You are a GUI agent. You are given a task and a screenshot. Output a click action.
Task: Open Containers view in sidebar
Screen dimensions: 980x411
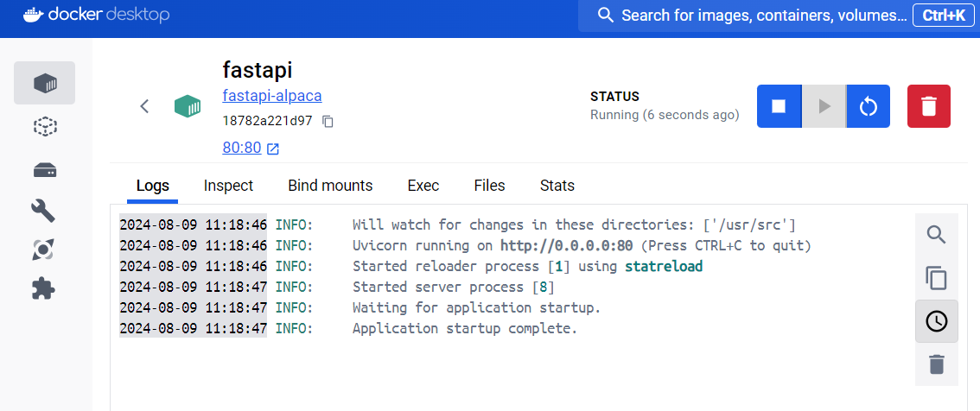pyautogui.click(x=44, y=83)
